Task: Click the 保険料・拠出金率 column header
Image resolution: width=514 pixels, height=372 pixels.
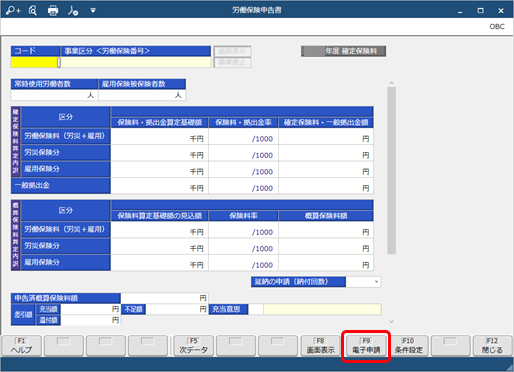Action: [243, 122]
